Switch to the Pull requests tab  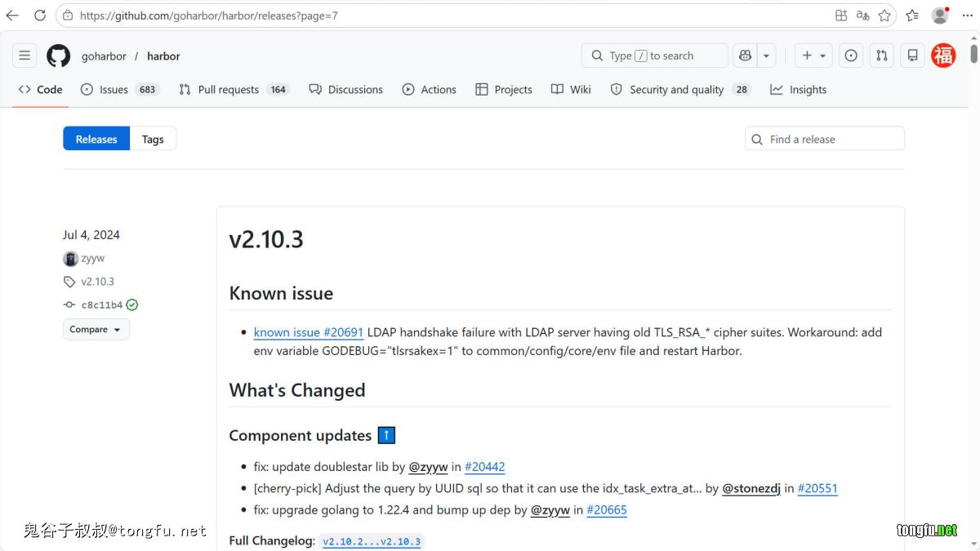234,90
